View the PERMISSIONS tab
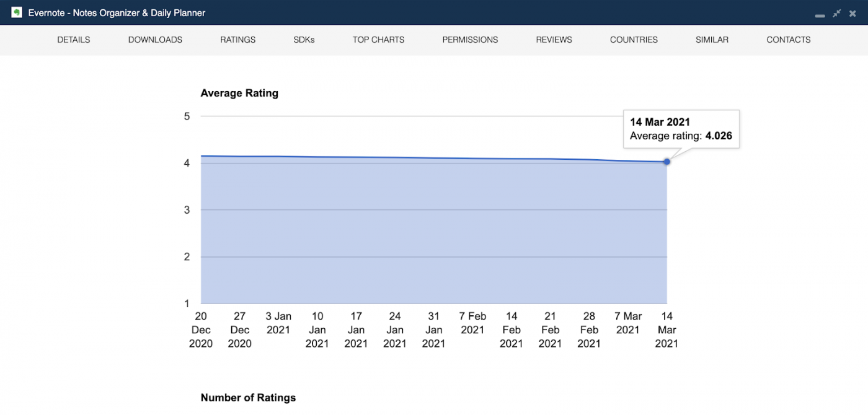 470,40
